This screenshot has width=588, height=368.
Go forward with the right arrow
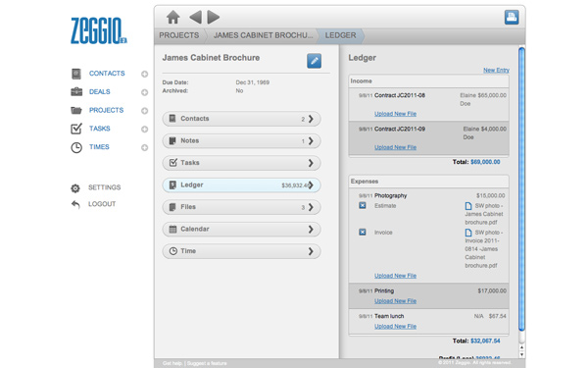214,18
